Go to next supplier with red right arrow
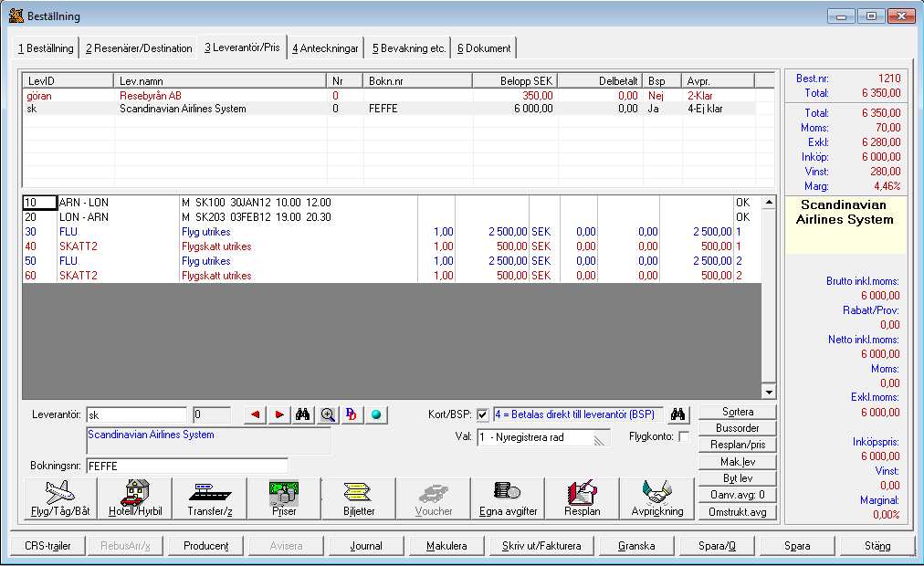 coord(279,414)
